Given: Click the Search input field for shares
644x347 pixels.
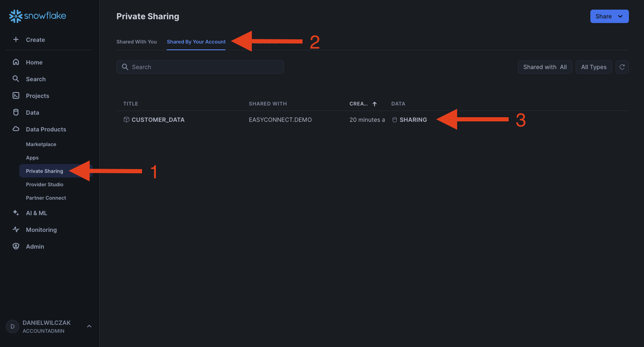Looking at the screenshot, I should [200, 67].
